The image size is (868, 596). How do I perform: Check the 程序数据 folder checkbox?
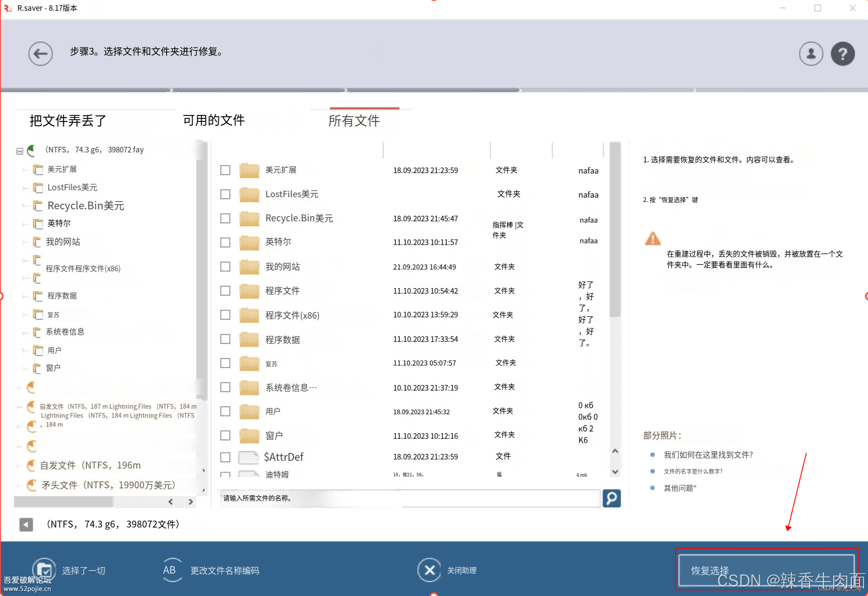pyautogui.click(x=225, y=339)
